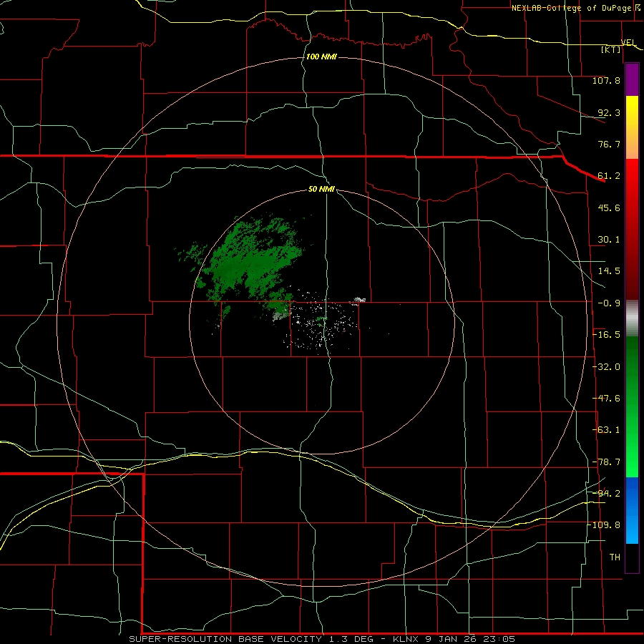The image size is (644, 644).
Task: Click the -0.9 velocity scale value
Action: click(609, 303)
